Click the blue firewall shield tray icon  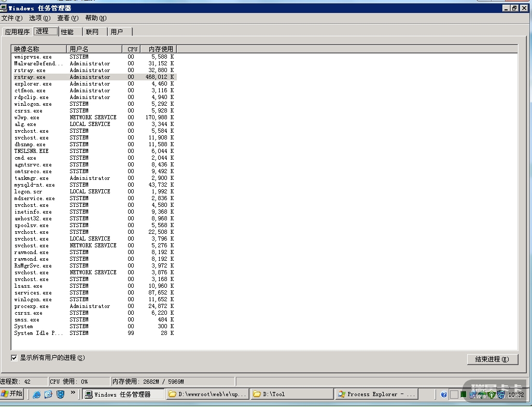(x=501, y=395)
